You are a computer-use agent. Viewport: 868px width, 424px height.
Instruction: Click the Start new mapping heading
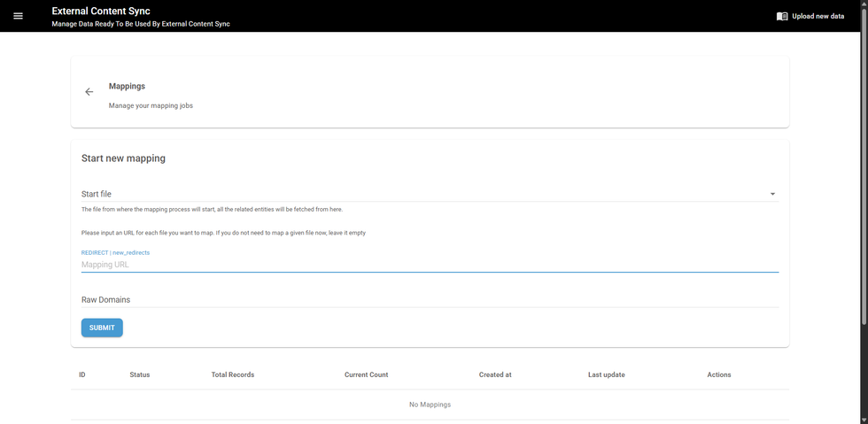(x=123, y=158)
